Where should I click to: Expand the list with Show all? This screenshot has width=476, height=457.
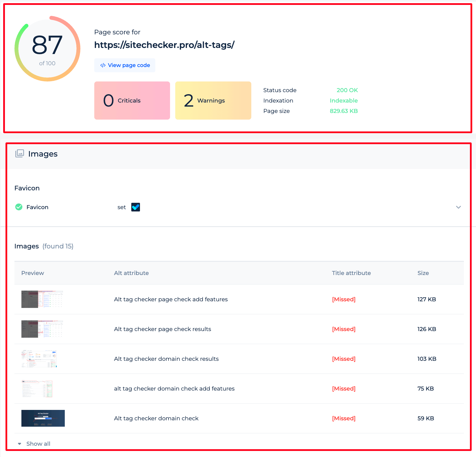coord(38,444)
